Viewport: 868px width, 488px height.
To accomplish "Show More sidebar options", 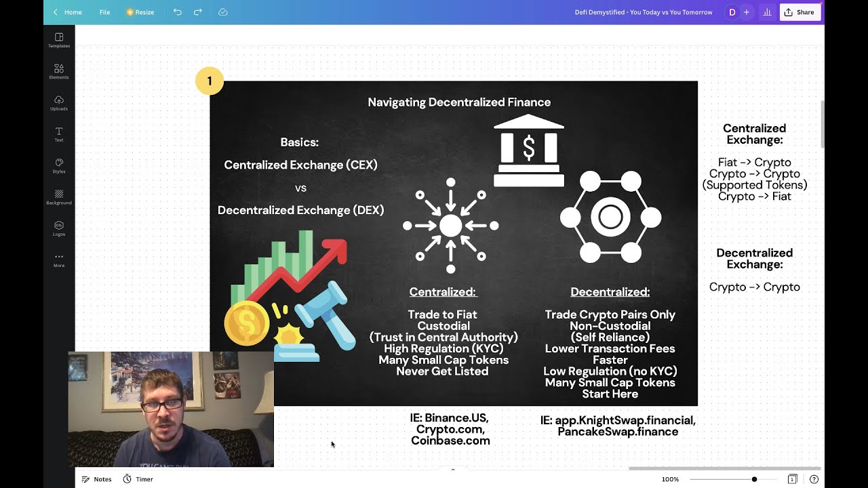I will (59, 260).
